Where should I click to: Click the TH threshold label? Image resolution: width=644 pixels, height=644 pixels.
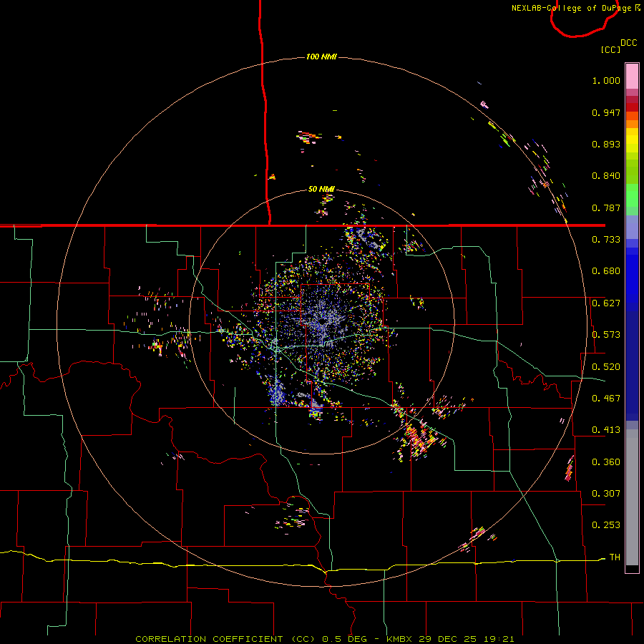(x=615, y=557)
